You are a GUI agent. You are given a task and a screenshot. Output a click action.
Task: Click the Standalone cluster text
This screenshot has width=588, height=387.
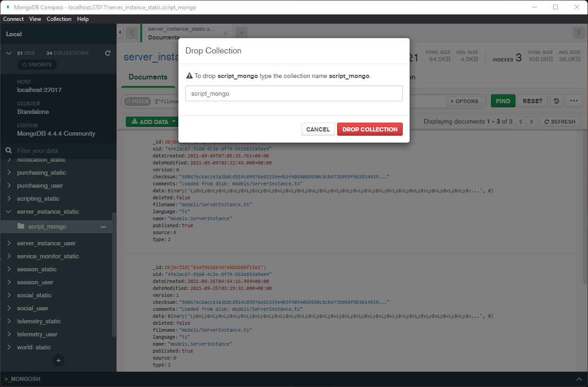33,112
